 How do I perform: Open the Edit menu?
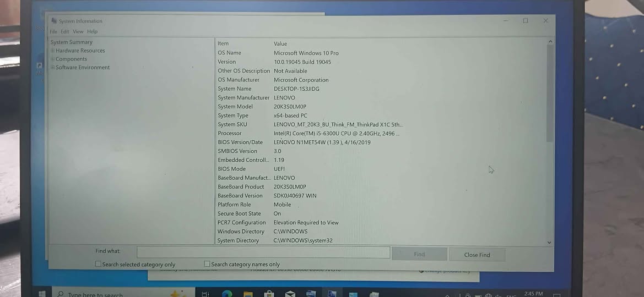pyautogui.click(x=65, y=31)
